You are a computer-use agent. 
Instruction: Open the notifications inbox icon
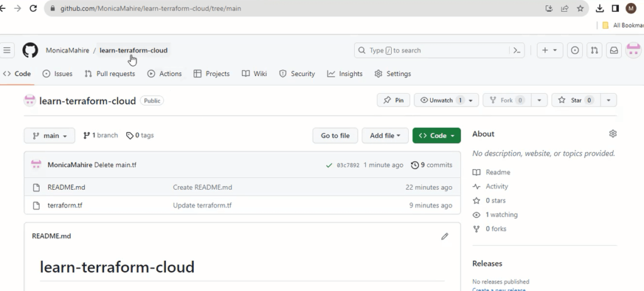click(x=614, y=50)
